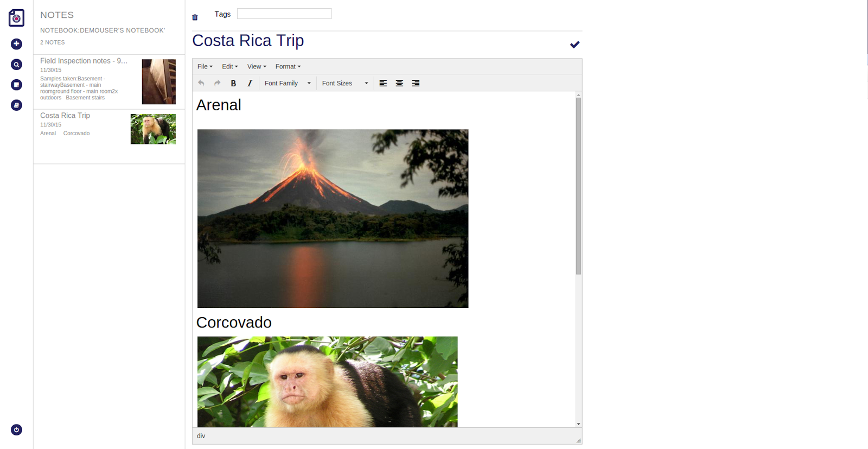
Task: Click the editor scroll up arrow
Action: [x=578, y=95]
